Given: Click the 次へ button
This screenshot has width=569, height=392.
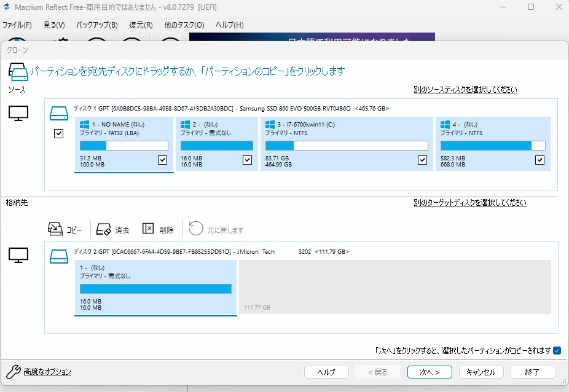Looking at the screenshot, I should (x=430, y=372).
